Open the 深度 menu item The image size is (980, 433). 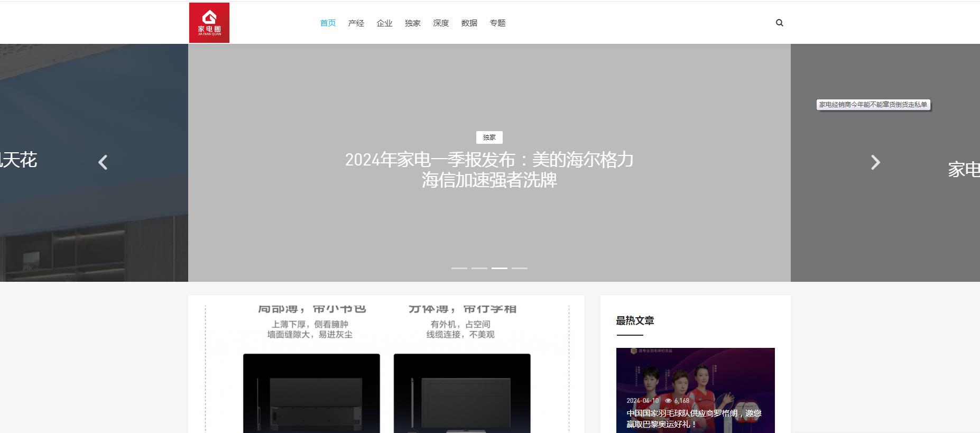[x=441, y=23]
